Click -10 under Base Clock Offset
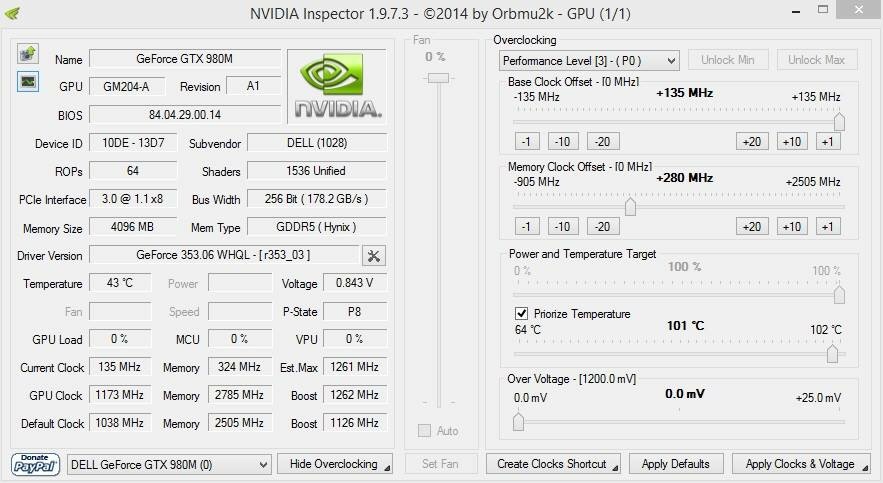The height and width of the screenshot is (483, 883). [x=563, y=141]
